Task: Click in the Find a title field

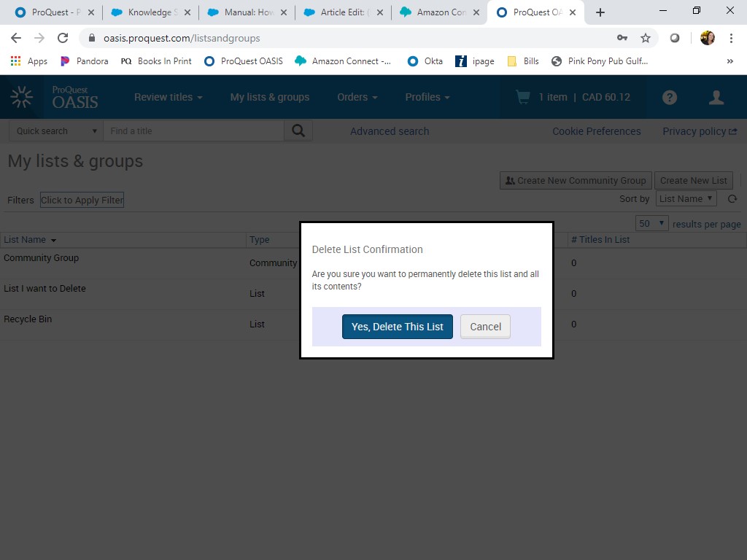Action: point(193,131)
